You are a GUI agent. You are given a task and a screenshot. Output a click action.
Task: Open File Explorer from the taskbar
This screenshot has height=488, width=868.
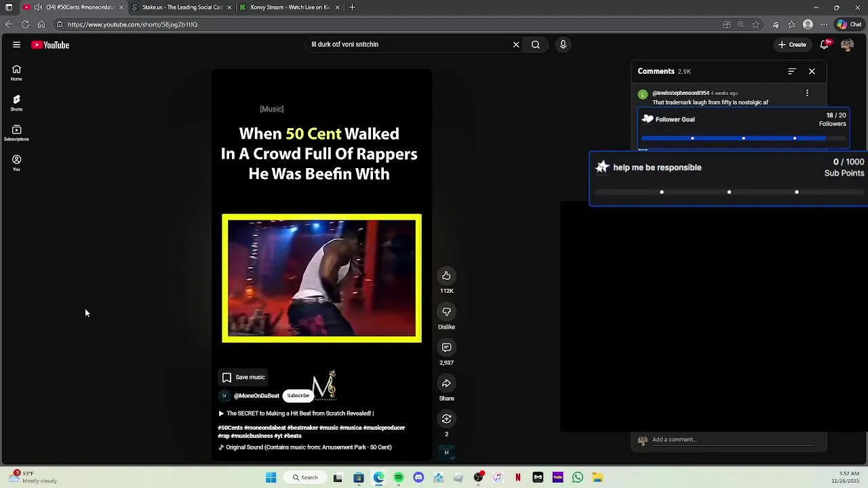(x=597, y=478)
